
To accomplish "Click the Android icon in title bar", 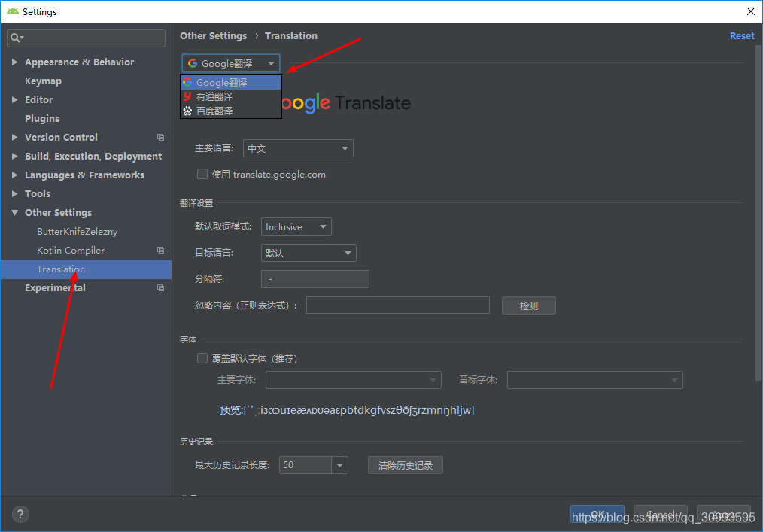I will pos(13,11).
